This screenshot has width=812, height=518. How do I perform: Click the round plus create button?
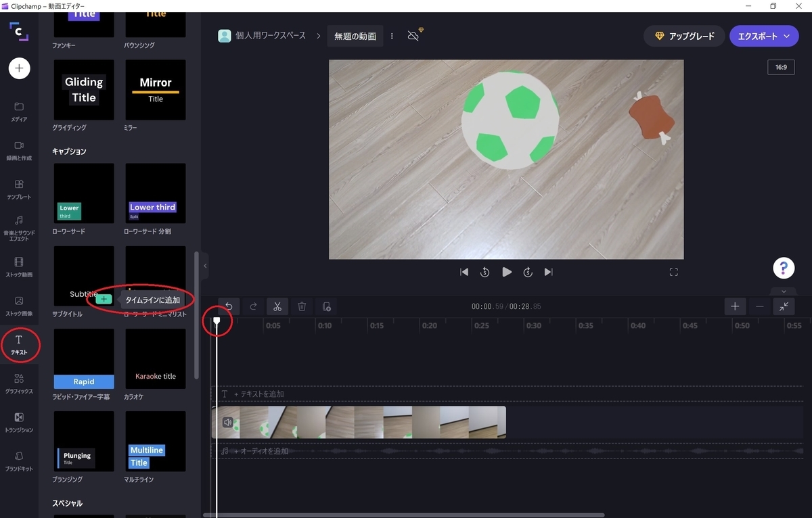(19, 68)
